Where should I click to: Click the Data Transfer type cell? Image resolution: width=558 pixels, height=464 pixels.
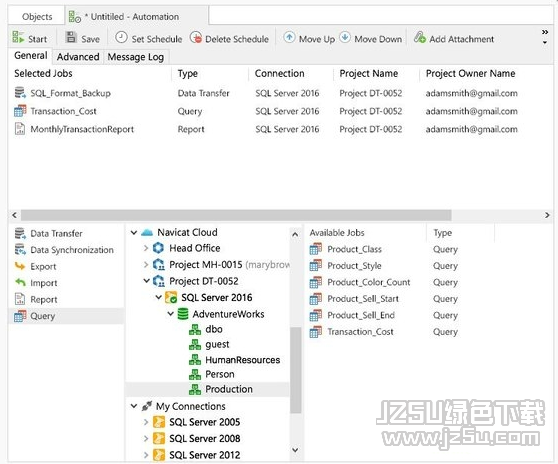click(204, 93)
